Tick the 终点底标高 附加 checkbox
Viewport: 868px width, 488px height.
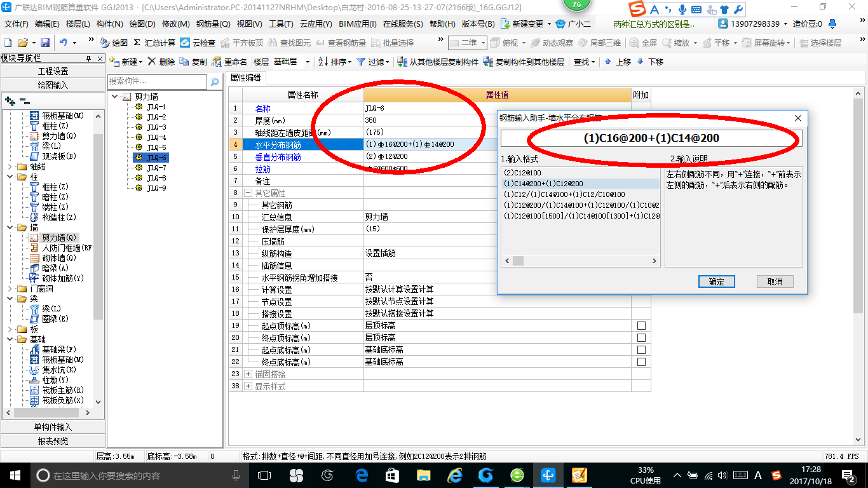click(641, 362)
